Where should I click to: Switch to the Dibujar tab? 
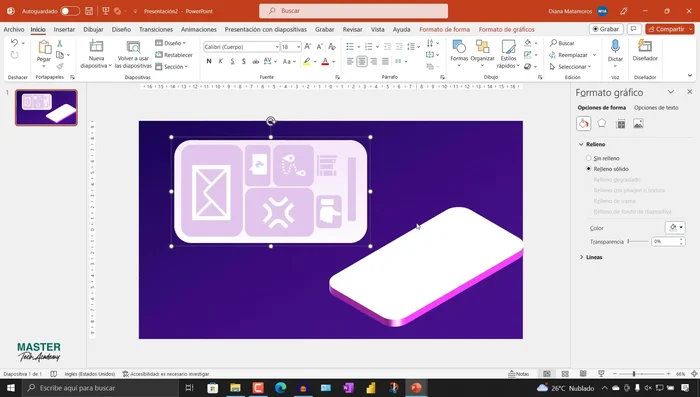point(93,29)
